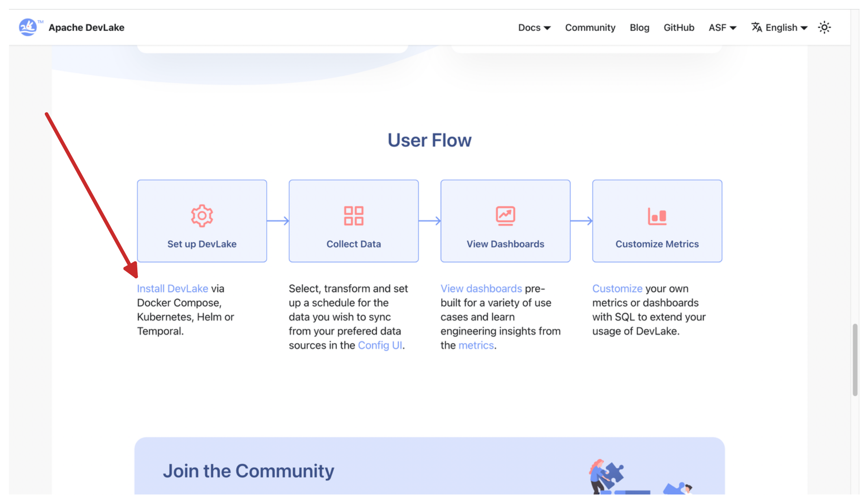The height and width of the screenshot is (503, 868).
Task: Open the Community nav item
Action: (590, 28)
